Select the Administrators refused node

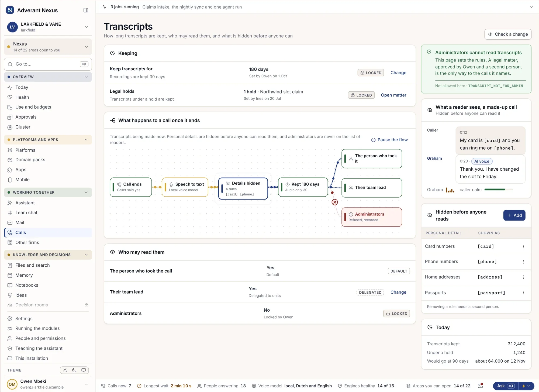coord(372,217)
